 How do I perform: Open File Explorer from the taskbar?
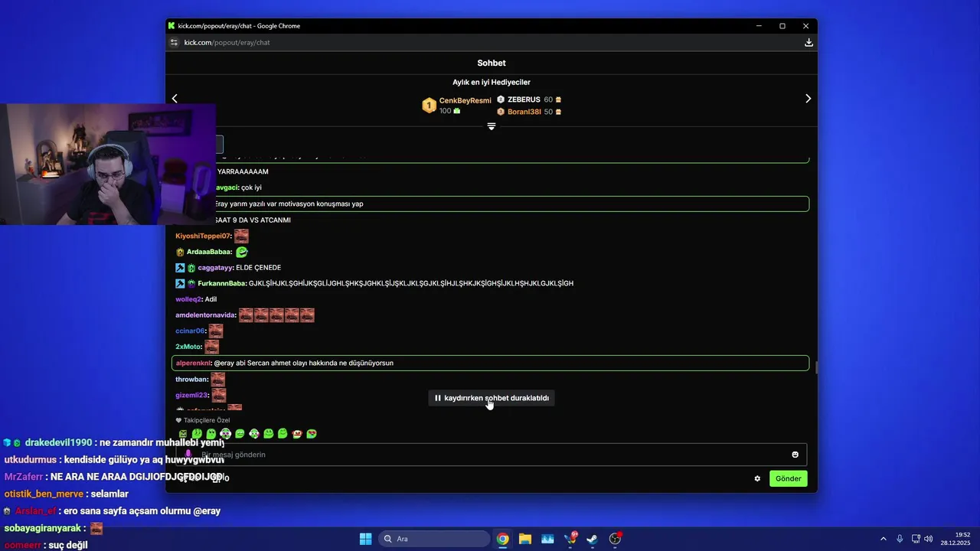(525, 539)
